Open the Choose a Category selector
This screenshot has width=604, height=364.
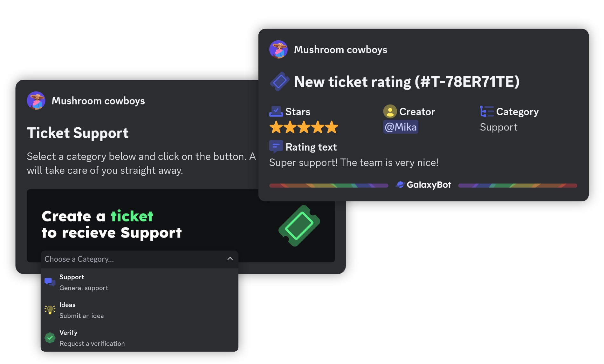[x=127, y=259]
